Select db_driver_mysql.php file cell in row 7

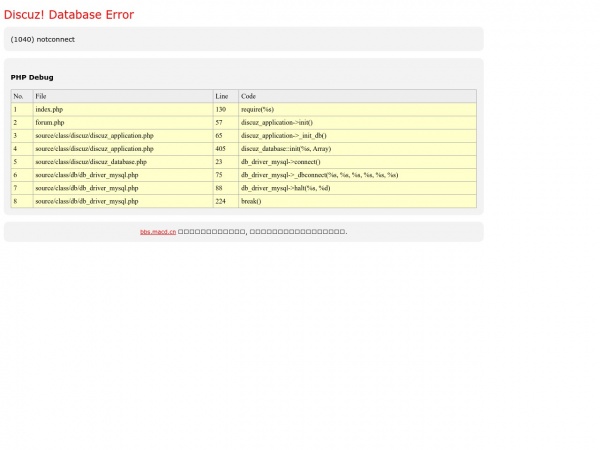click(123, 188)
